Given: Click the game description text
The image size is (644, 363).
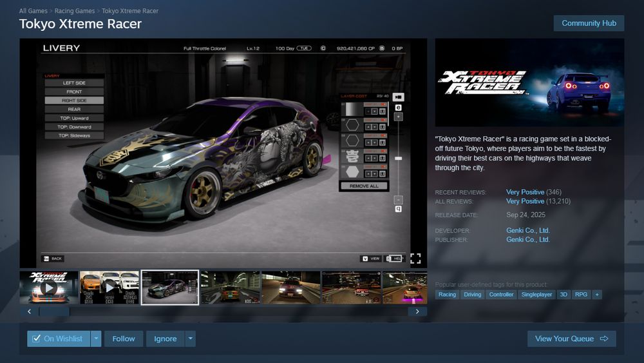Looking at the screenshot, I should (x=523, y=153).
